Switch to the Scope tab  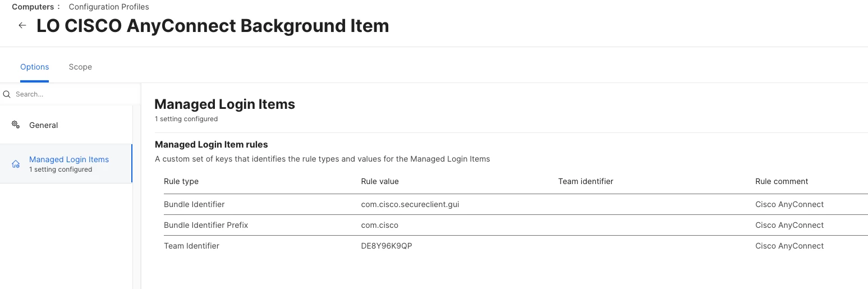pyautogui.click(x=80, y=67)
